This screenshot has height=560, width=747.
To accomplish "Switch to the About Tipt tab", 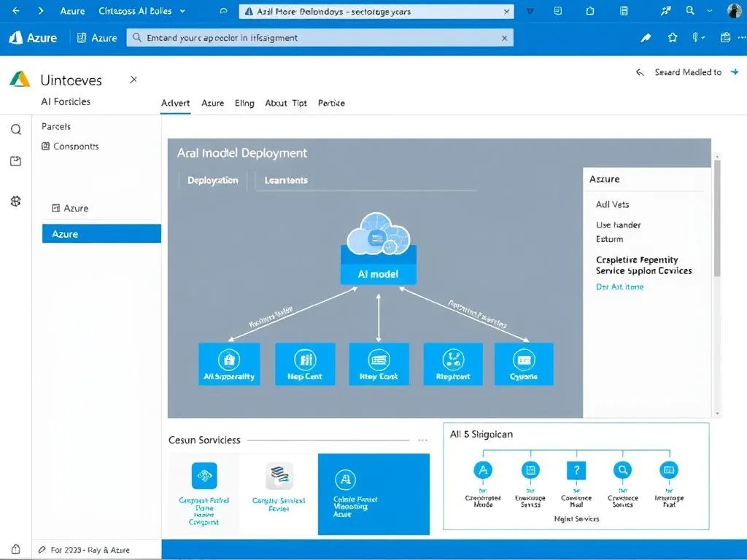I will 286,103.
